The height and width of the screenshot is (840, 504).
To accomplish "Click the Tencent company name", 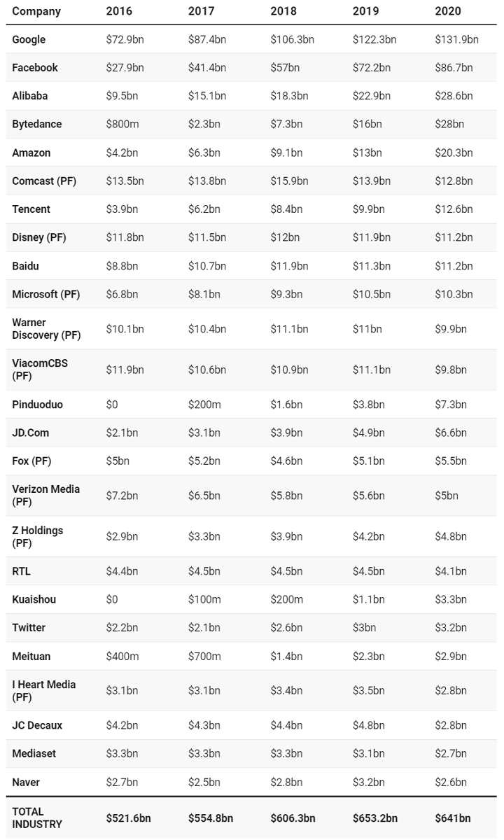I will point(31,209).
